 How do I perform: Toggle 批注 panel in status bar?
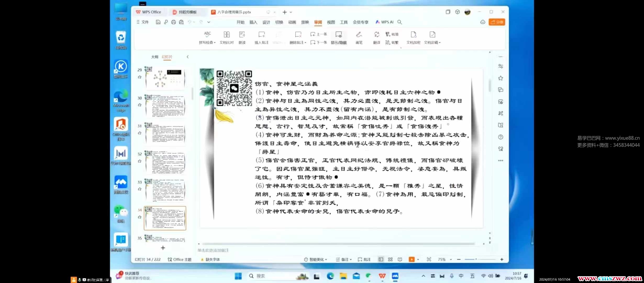click(x=364, y=259)
